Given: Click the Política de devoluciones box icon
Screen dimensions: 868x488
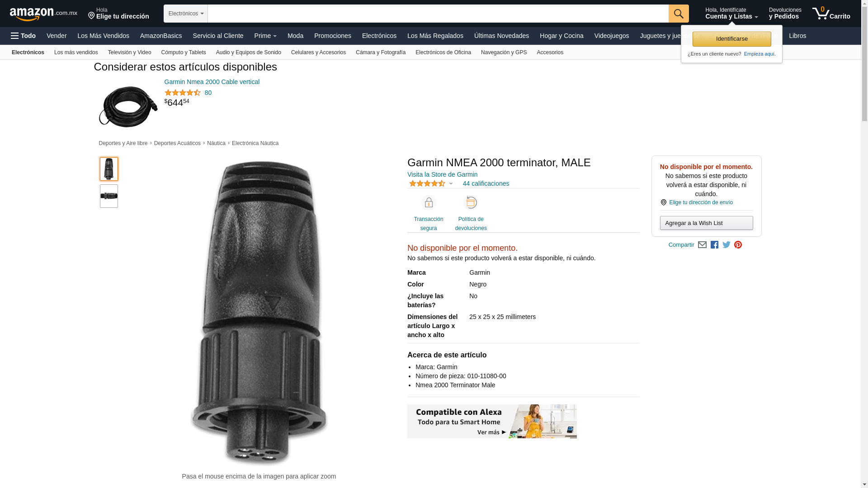Looking at the screenshot, I should pos(471,203).
